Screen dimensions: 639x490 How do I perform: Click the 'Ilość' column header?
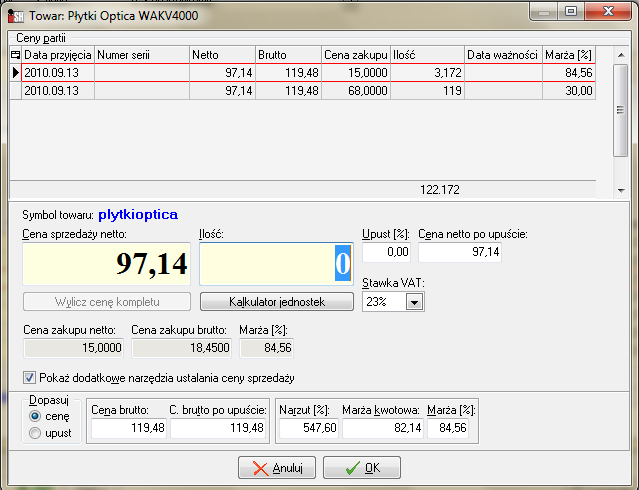[x=427, y=55]
